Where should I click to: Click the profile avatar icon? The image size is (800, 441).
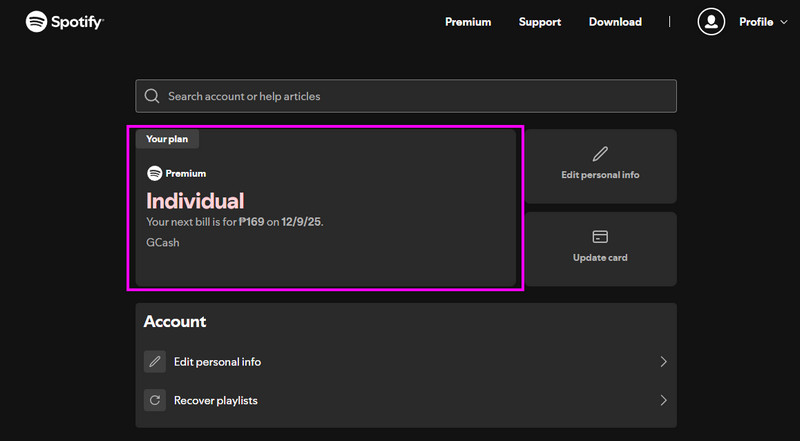(x=711, y=22)
